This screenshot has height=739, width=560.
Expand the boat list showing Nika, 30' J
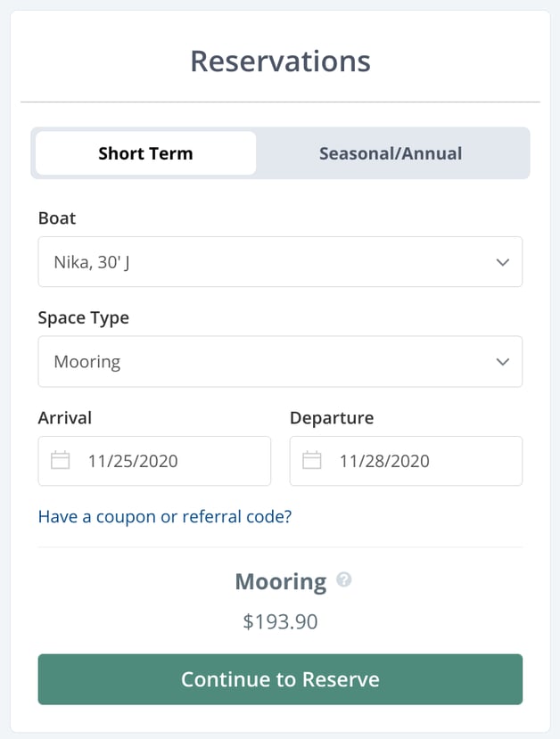[x=280, y=261]
